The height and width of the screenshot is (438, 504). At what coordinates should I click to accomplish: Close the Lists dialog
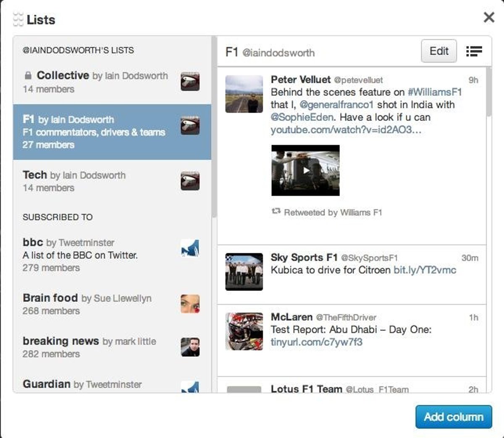489,17
